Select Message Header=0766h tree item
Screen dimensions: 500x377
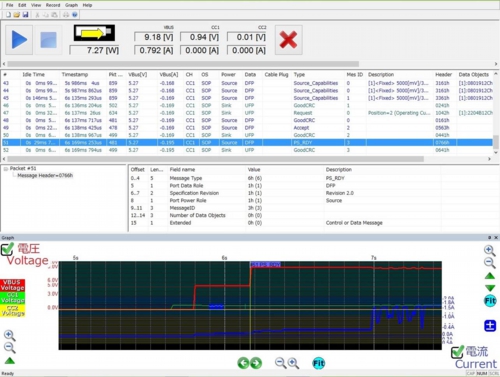[x=45, y=175]
